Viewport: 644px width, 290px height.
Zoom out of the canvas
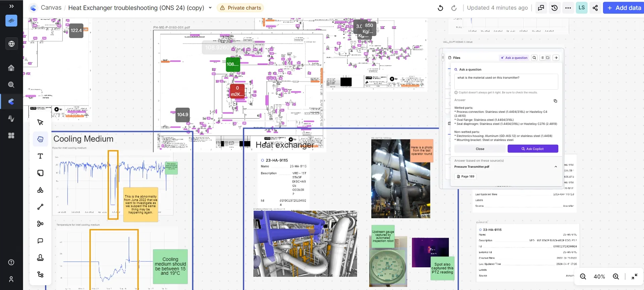point(583,277)
